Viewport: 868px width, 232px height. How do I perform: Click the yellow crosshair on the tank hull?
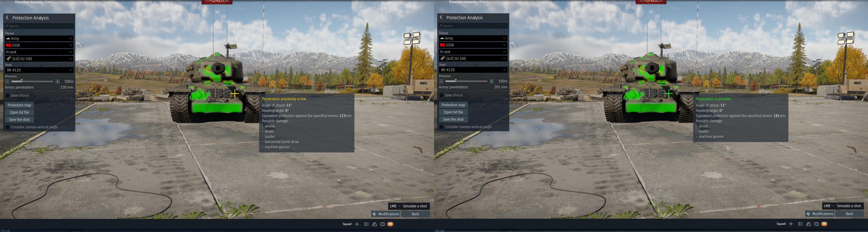click(x=235, y=94)
